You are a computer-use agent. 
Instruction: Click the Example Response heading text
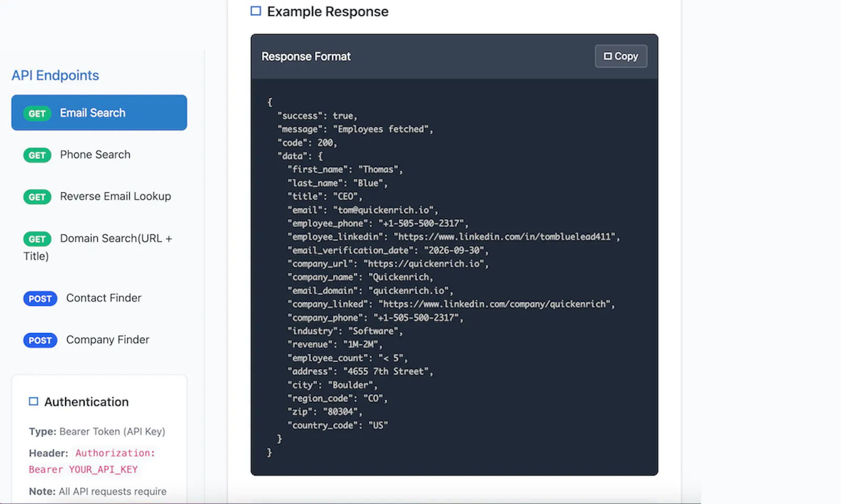327,12
